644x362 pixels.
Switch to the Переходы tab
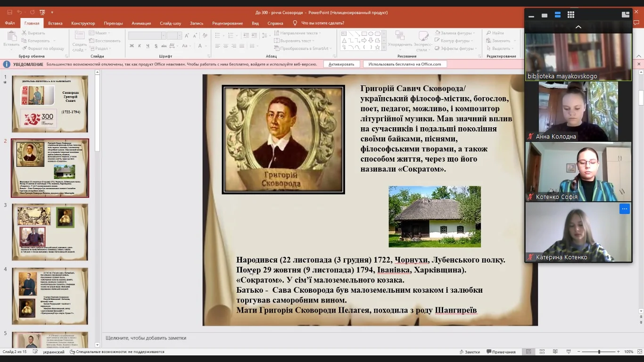point(113,23)
